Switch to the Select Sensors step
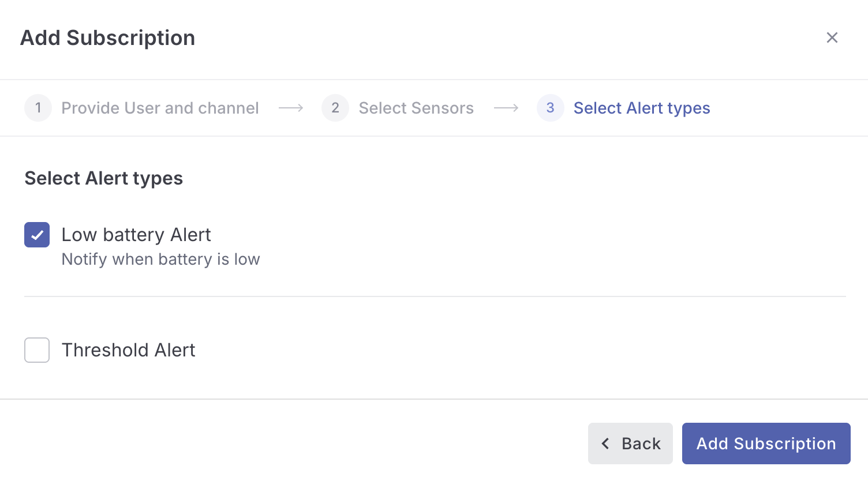 [416, 108]
